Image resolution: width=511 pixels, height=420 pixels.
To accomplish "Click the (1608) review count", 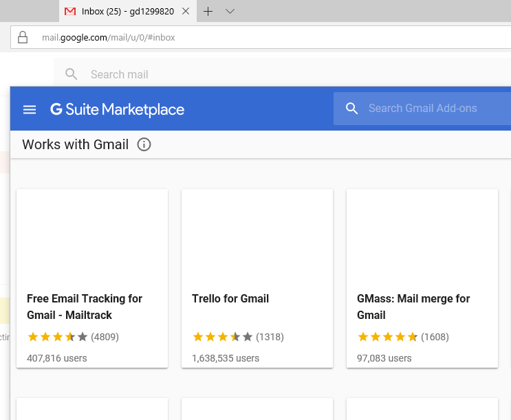I will click(435, 337).
